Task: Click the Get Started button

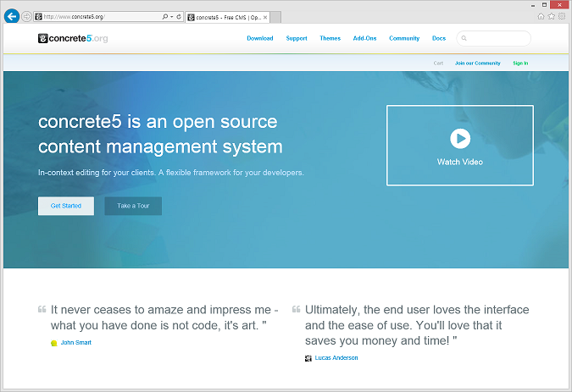Action: pos(66,206)
